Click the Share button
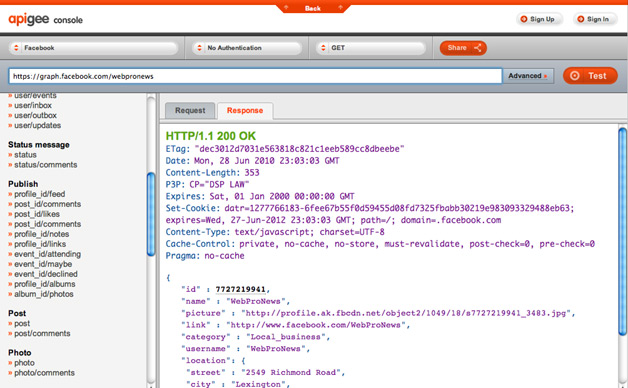 pos(463,48)
